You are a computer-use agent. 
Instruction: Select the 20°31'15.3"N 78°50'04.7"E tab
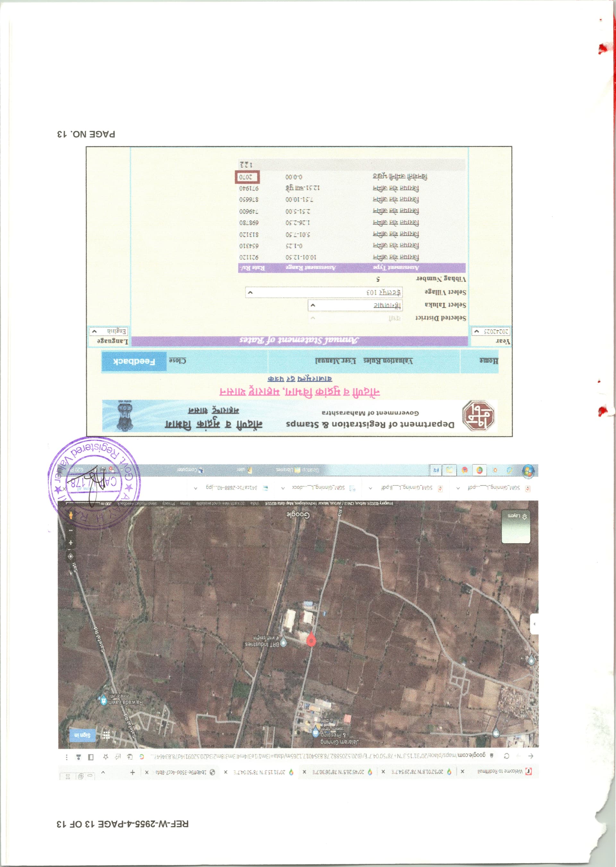[x=260, y=772]
